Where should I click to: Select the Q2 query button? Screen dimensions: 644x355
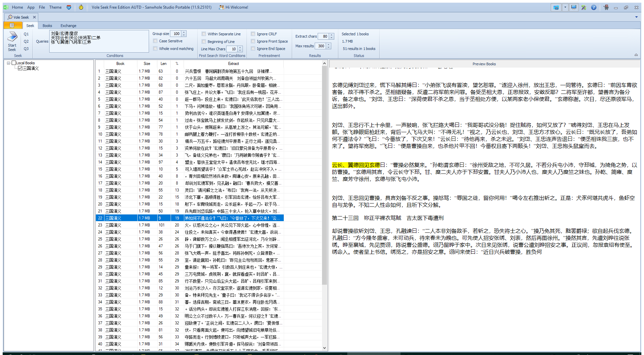26,41
